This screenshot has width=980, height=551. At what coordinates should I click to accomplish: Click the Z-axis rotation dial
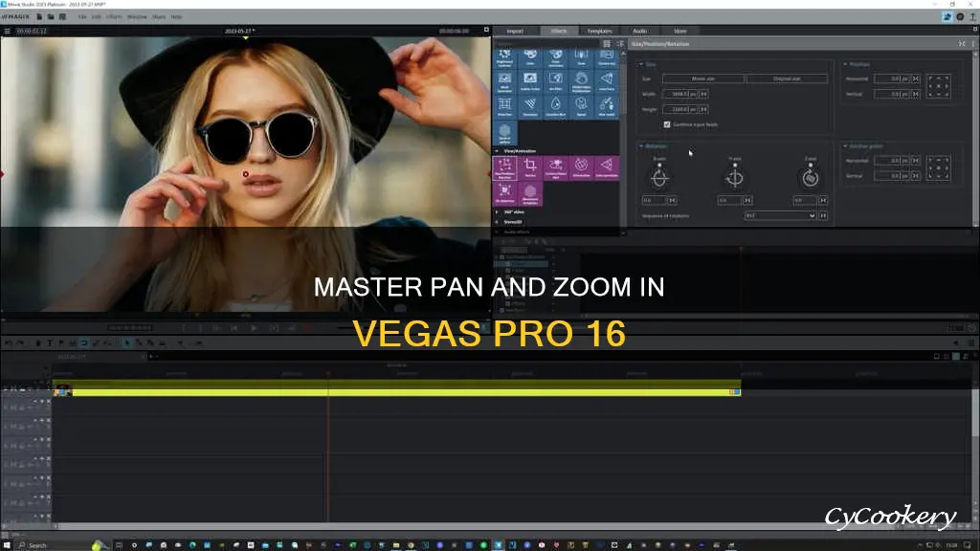(811, 178)
